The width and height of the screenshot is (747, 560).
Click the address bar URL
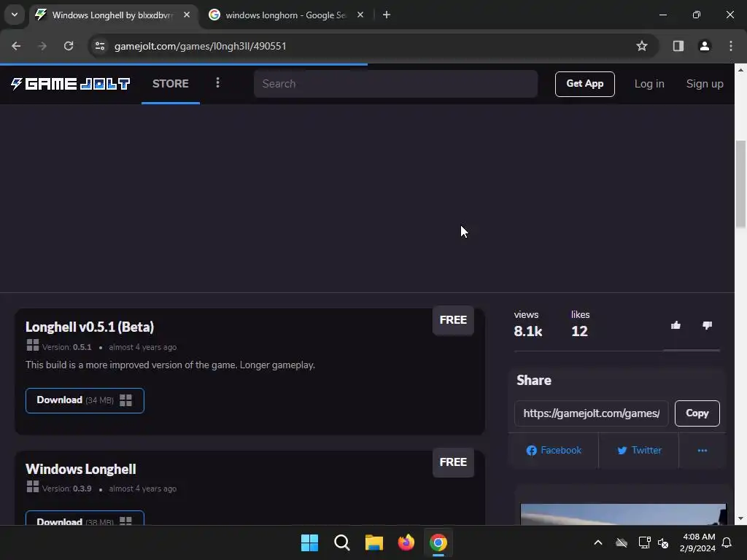[x=200, y=46]
